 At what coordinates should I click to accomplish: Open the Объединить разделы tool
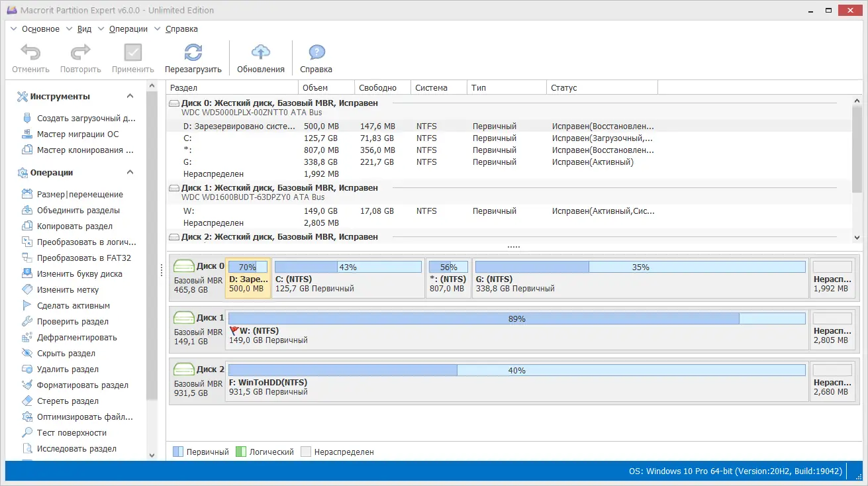pyautogui.click(x=76, y=210)
